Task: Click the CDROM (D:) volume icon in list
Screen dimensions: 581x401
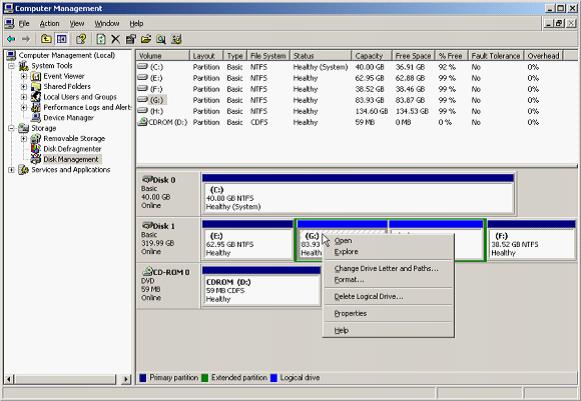Action: [142, 122]
